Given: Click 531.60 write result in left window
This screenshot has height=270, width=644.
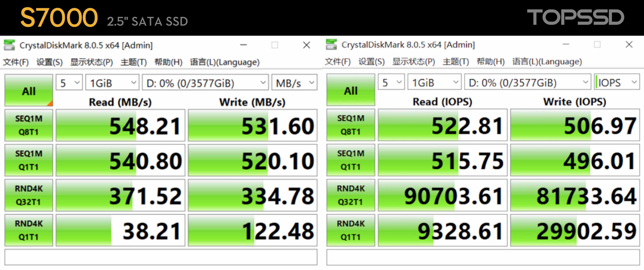Looking at the screenshot, I should click(x=253, y=125).
